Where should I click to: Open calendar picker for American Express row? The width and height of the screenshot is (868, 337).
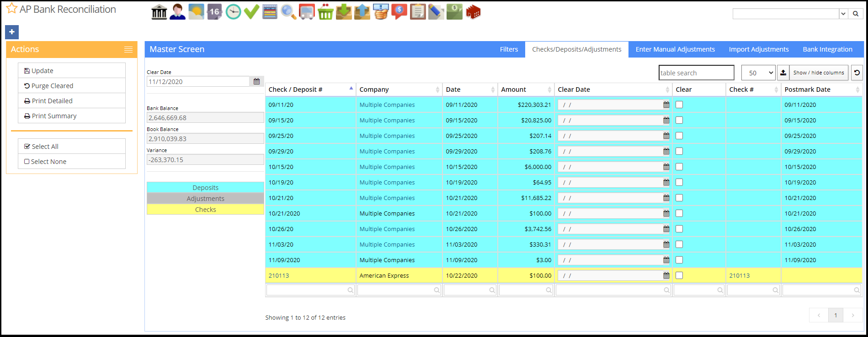[666, 275]
